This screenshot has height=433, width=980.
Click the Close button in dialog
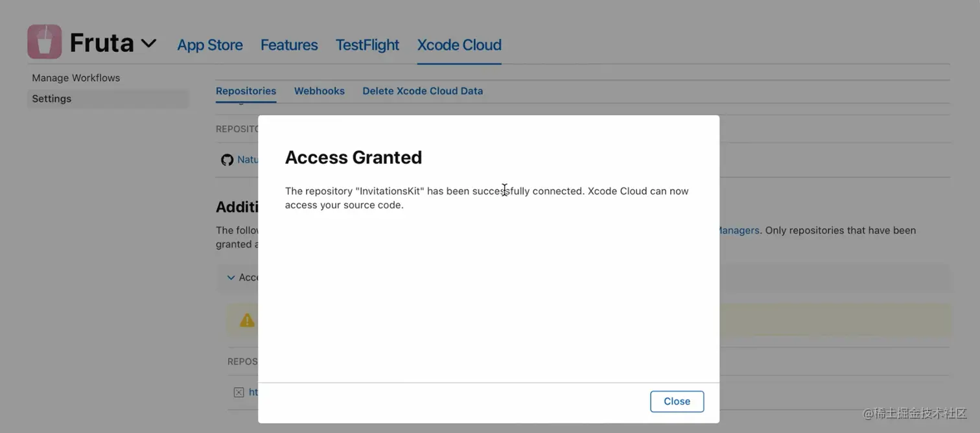tap(677, 401)
